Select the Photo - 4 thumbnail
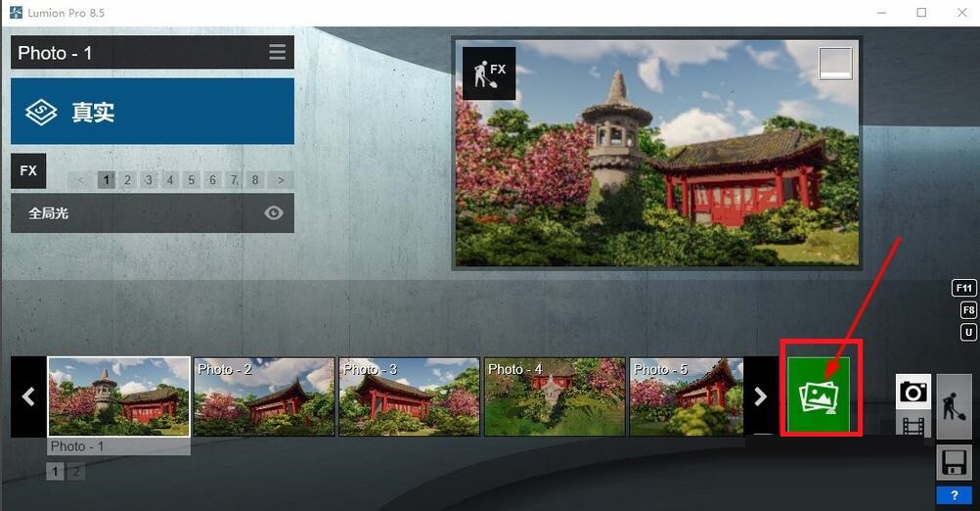Screen dimensions: 980x511 point(555,396)
